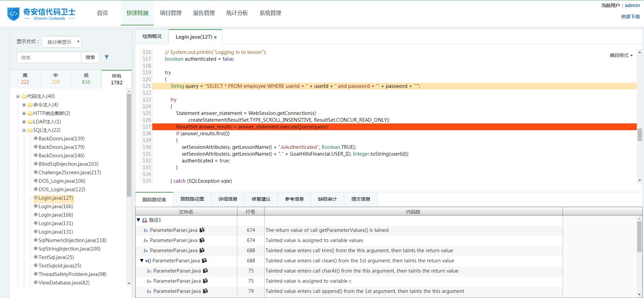Click the blue filter funnel icon

106,57
